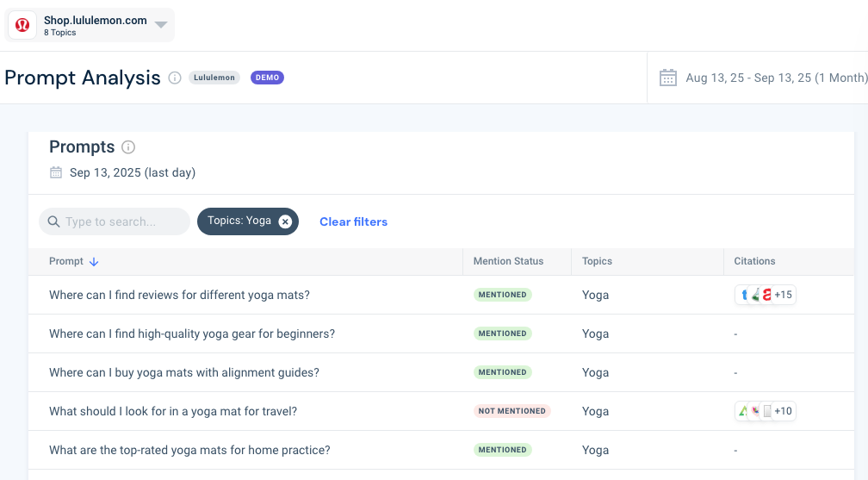Open the Shop.lululemon.com domain dropdown arrow
Image resolution: width=868 pixels, height=480 pixels.
pos(161,24)
